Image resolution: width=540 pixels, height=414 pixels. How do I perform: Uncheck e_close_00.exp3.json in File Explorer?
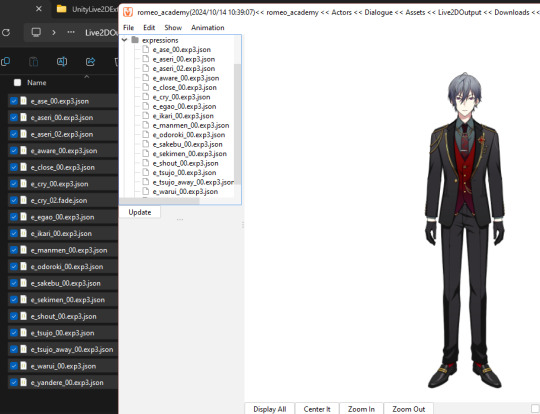[14, 167]
